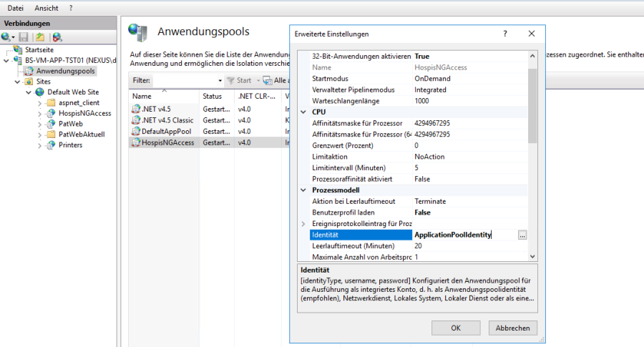
Task: Collapse the CPU settings section
Action: tap(304, 112)
